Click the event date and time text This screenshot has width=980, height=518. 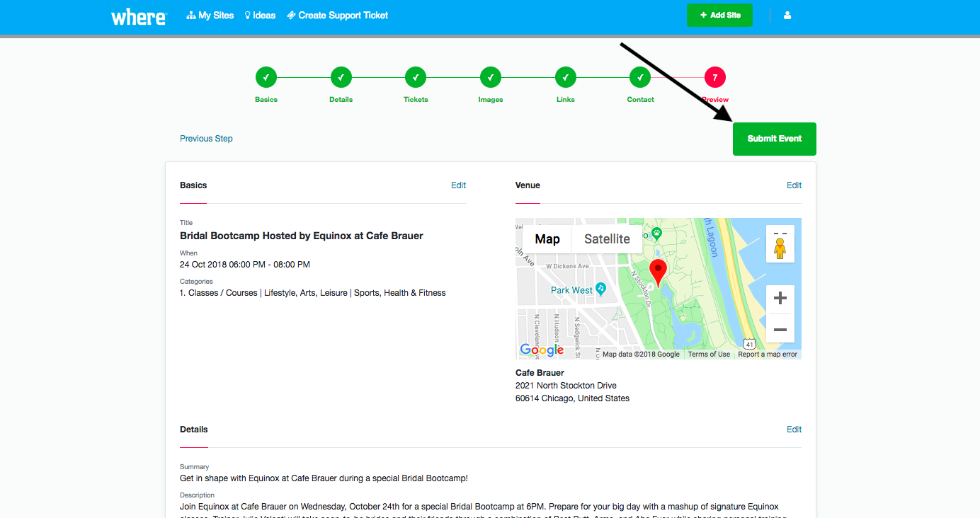click(x=245, y=265)
